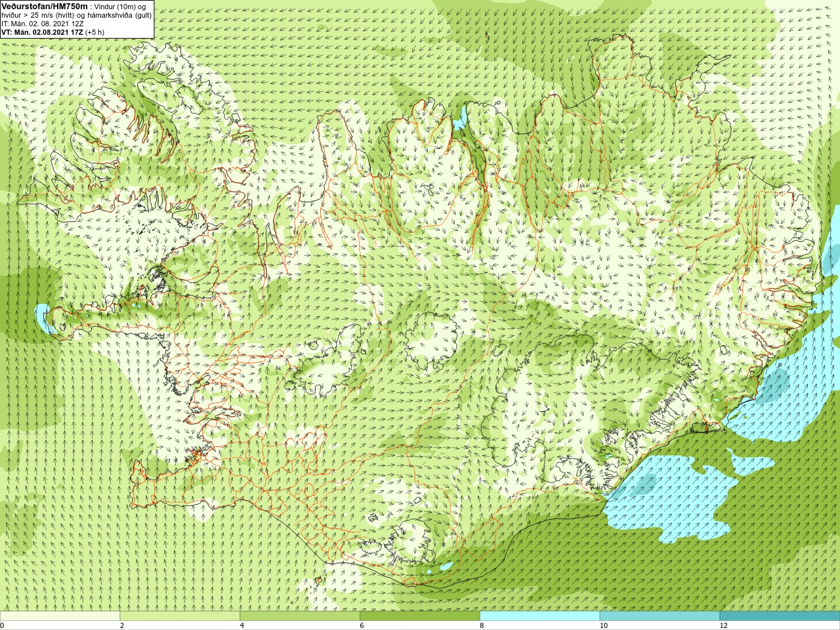Select the 0–2 m/s palest color scale segment
Viewport: 840px width, 630px height.
(x=60, y=616)
